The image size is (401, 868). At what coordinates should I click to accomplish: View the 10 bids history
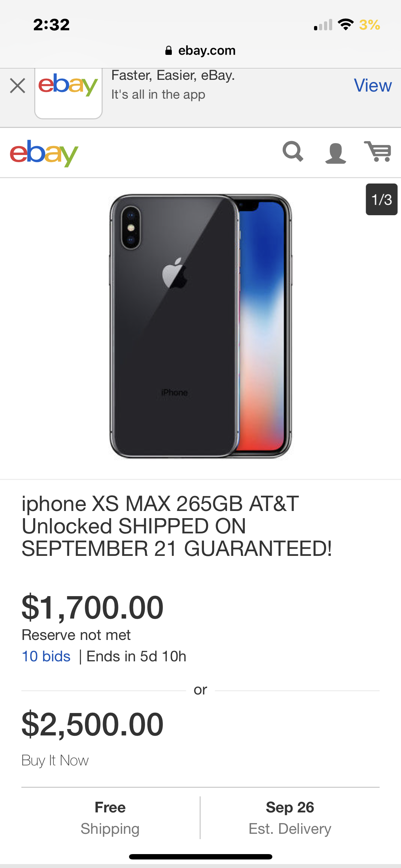point(46,656)
